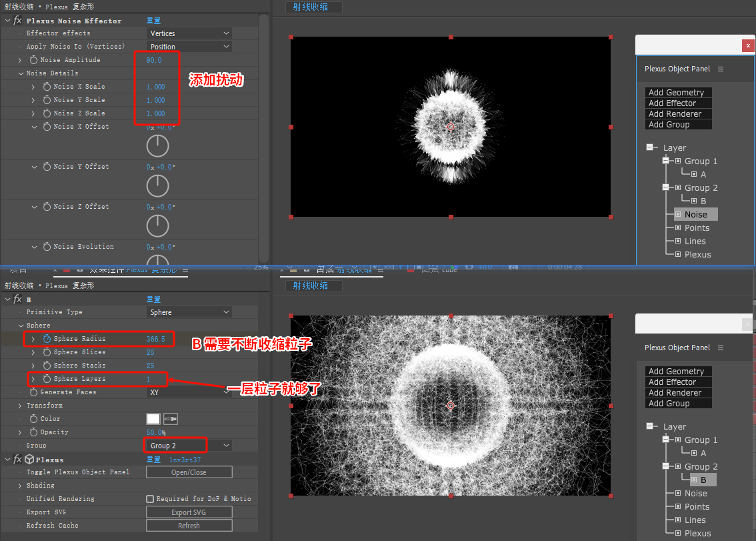Open Primitive Type Sphere dropdown
756x541 pixels.
[x=189, y=312]
